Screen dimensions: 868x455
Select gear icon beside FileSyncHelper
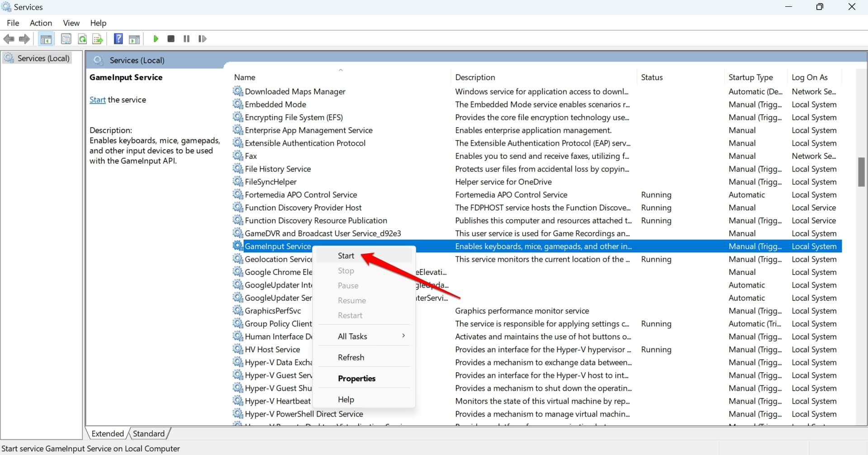click(x=238, y=181)
